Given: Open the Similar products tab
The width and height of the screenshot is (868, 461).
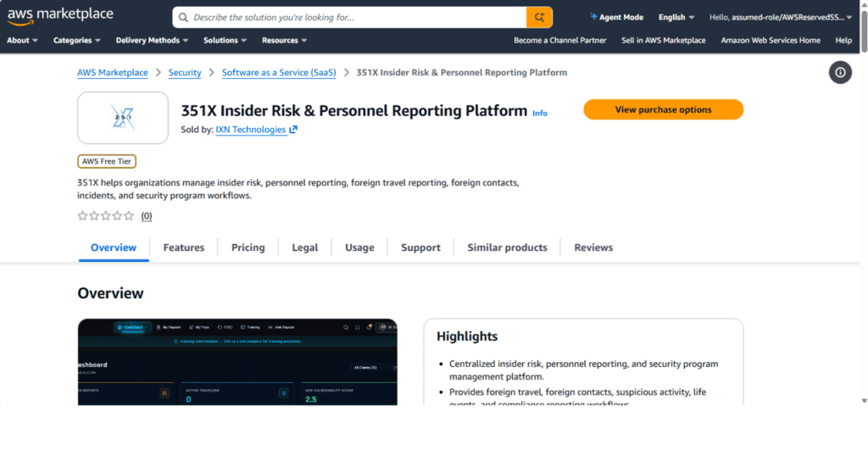Looking at the screenshot, I should 507,247.
